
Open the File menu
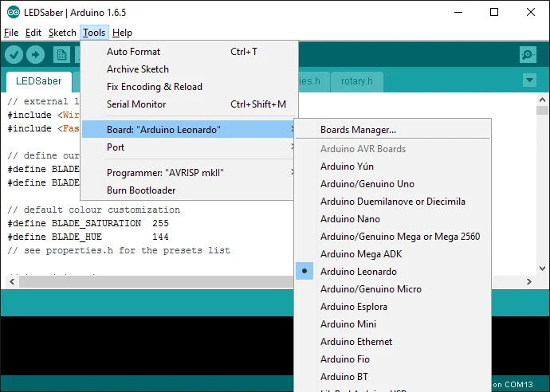11,33
